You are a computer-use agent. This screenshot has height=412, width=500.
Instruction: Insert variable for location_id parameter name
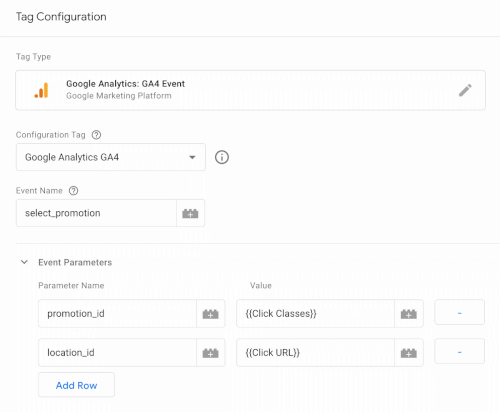(x=211, y=353)
